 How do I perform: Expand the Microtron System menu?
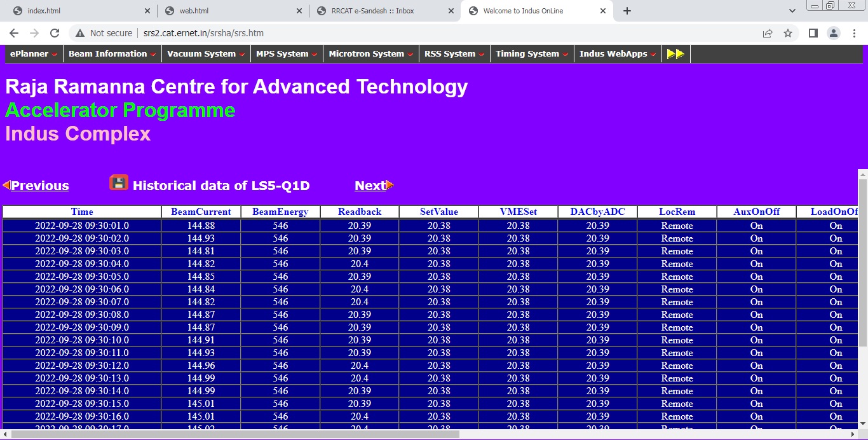pos(371,54)
